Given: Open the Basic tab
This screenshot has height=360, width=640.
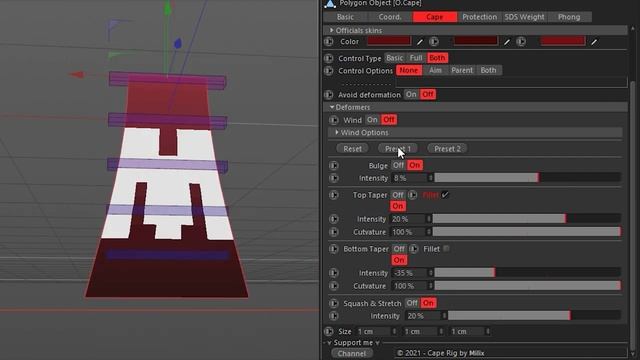Looking at the screenshot, I should tap(345, 17).
